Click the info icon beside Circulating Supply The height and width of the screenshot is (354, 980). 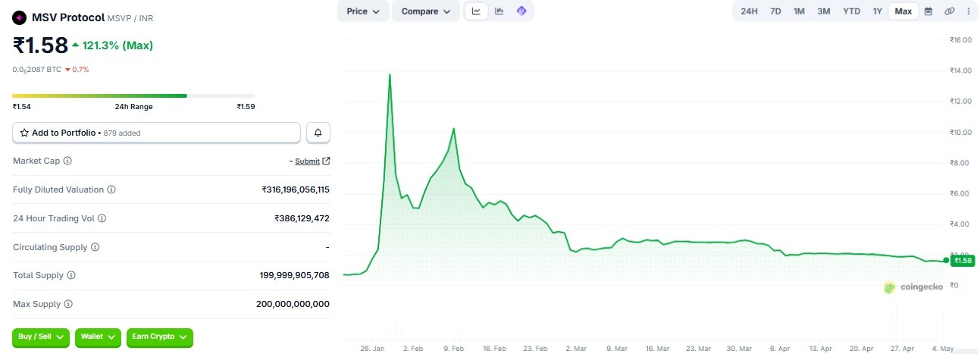[95, 247]
